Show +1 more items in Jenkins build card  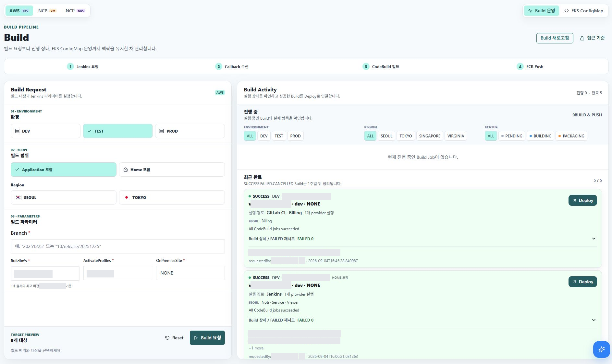coord(256,348)
